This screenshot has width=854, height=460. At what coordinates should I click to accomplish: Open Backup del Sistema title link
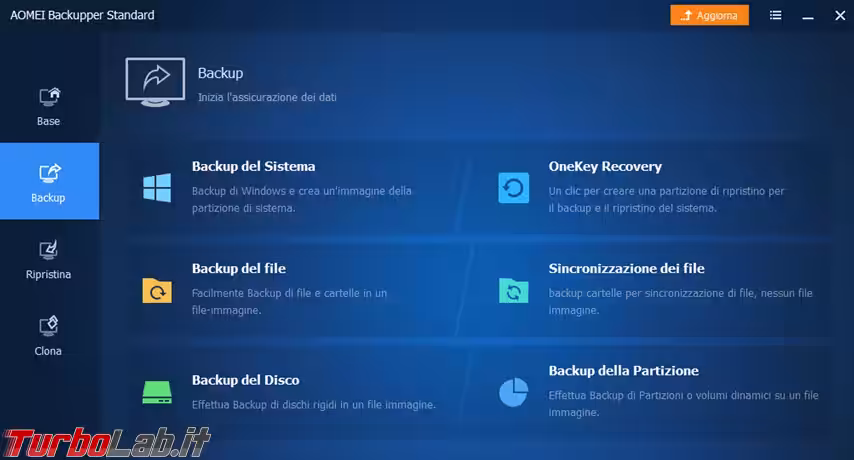(x=253, y=167)
